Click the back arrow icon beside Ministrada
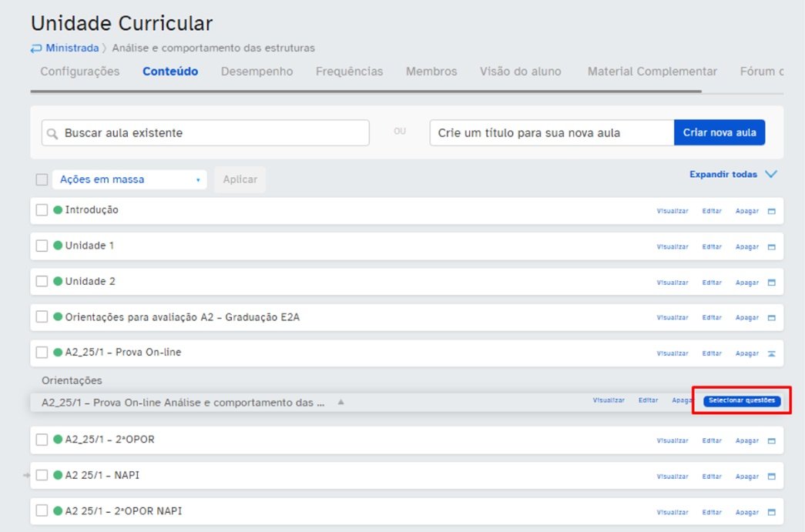 pyautogui.click(x=36, y=49)
